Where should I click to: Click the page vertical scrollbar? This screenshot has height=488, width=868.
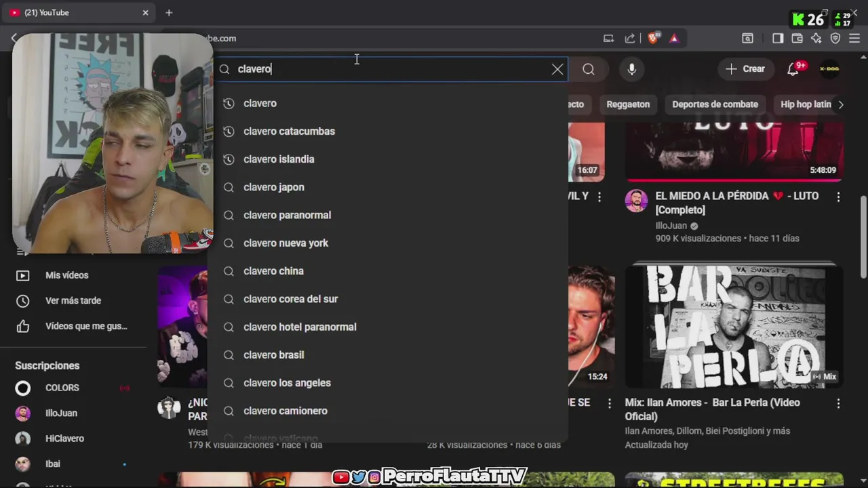point(863,237)
